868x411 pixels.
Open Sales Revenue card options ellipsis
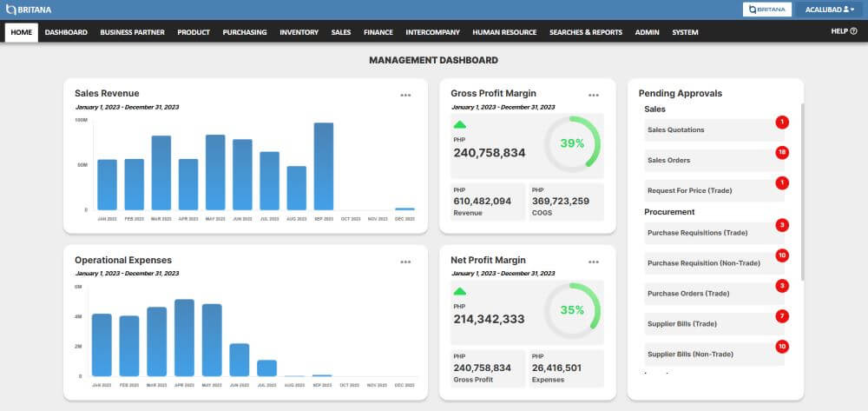[405, 96]
